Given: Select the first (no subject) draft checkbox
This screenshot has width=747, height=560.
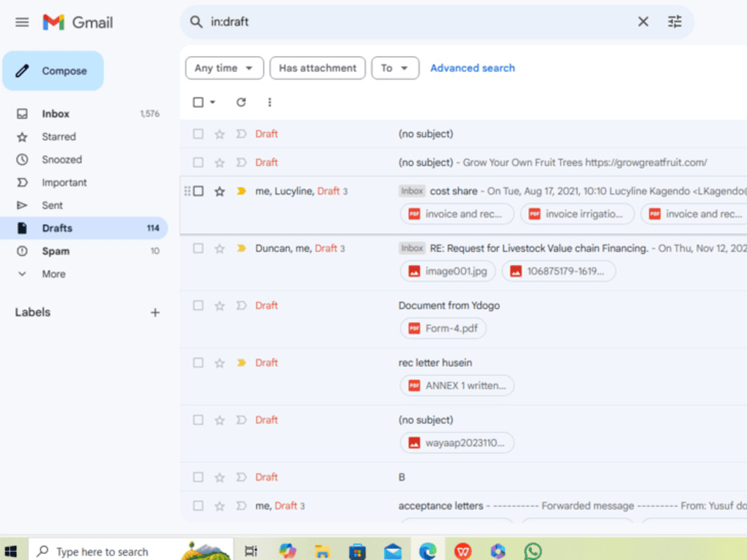Looking at the screenshot, I should [198, 134].
